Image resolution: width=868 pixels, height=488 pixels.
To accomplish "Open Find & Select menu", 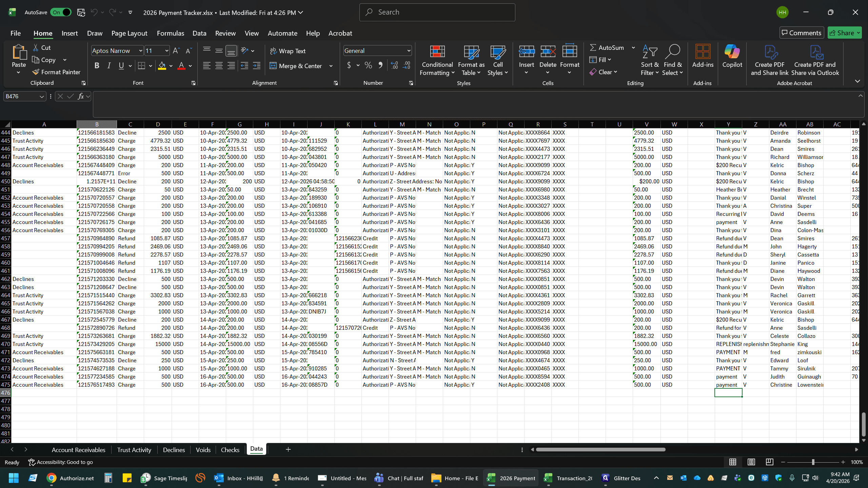I will point(673,60).
